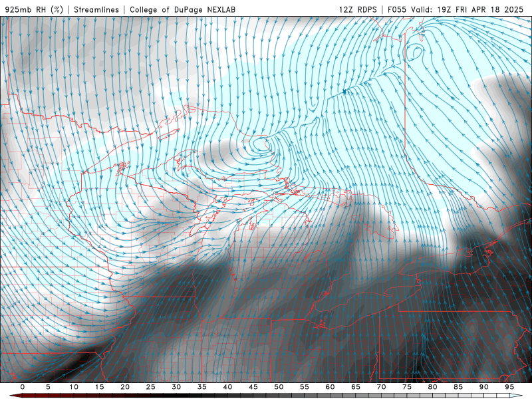
Task: Click the '925mb RH (%)' title text
Action: click(x=34, y=9)
